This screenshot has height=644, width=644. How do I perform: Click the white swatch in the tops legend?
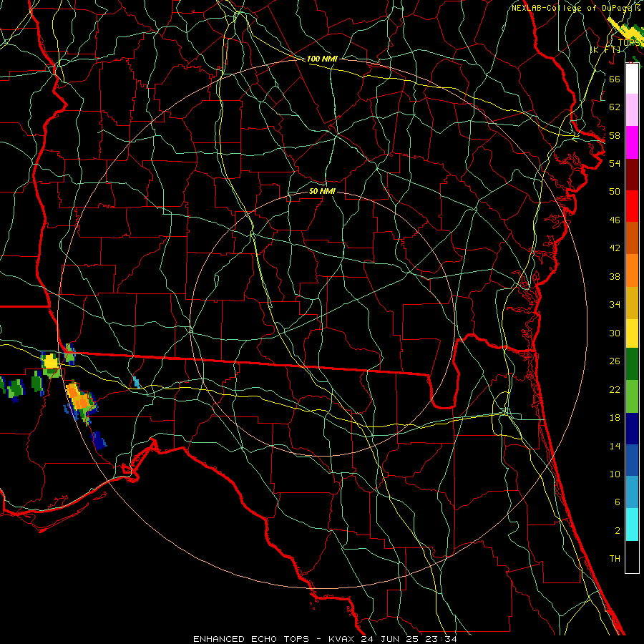(x=632, y=79)
